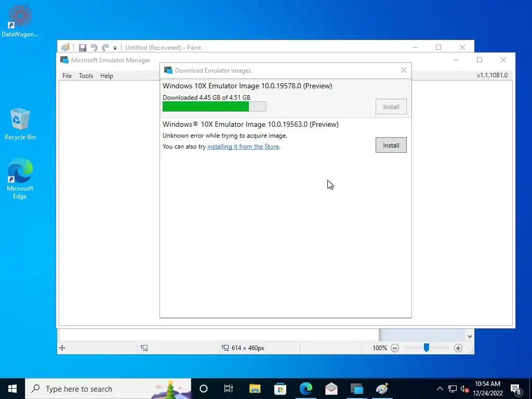
Task: Click the Windows 10X 10.0.19578.0 image title
Action: (247, 86)
